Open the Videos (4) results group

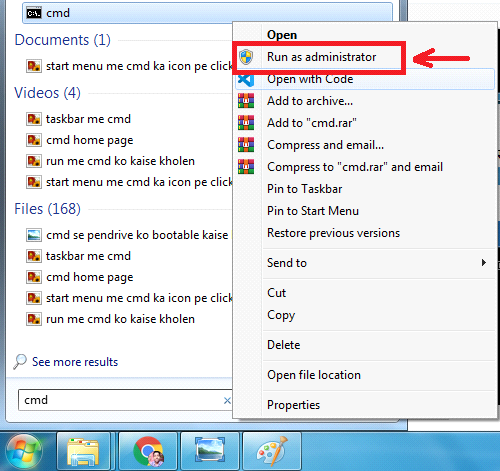(47, 93)
